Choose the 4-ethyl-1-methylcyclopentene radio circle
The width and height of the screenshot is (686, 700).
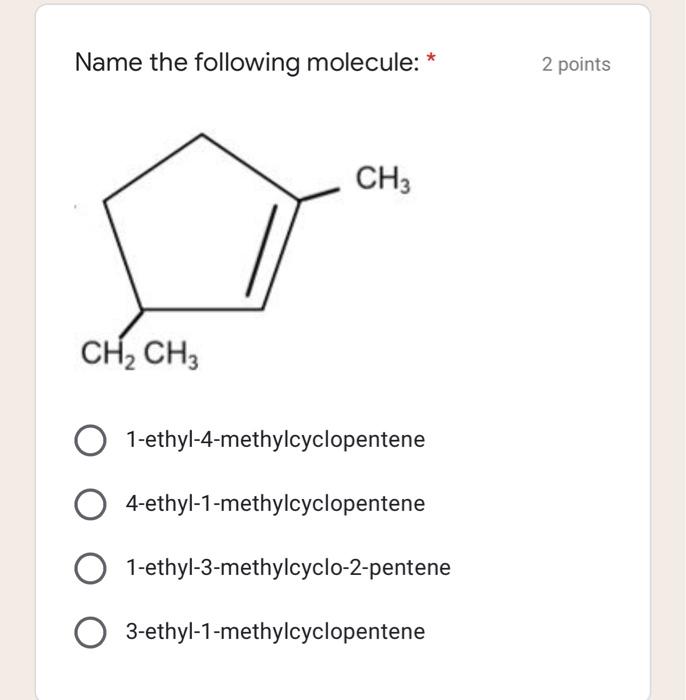(91, 504)
